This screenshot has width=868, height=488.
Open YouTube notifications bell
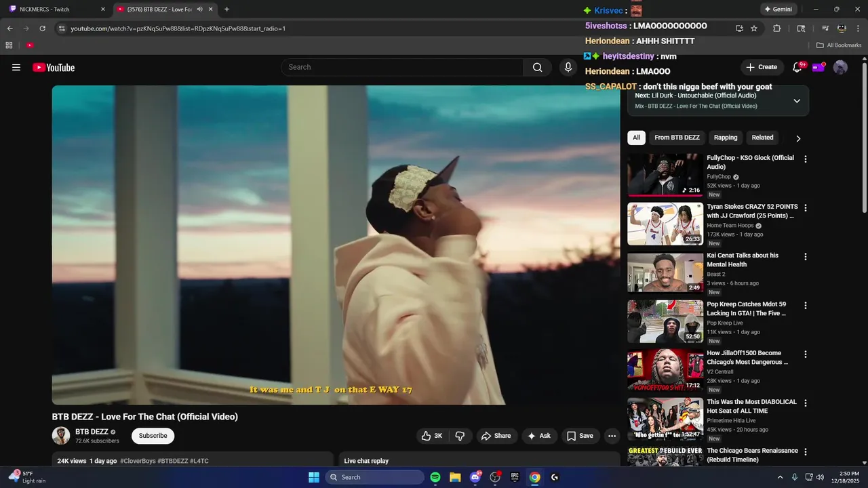pyautogui.click(x=797, y=67)
